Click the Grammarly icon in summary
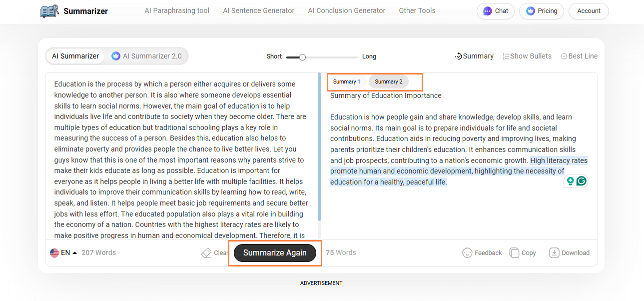Screen dimensions: 644x301 pyautogui.click(x=581, y=181)
